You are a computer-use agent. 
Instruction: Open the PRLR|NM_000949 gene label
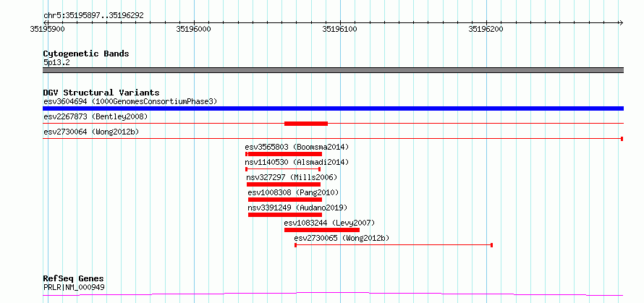coord(74,287)
